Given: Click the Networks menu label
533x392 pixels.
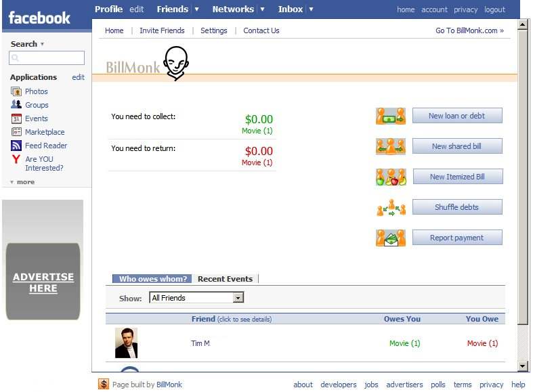Looking at the screenshot, I should [233, 9].
